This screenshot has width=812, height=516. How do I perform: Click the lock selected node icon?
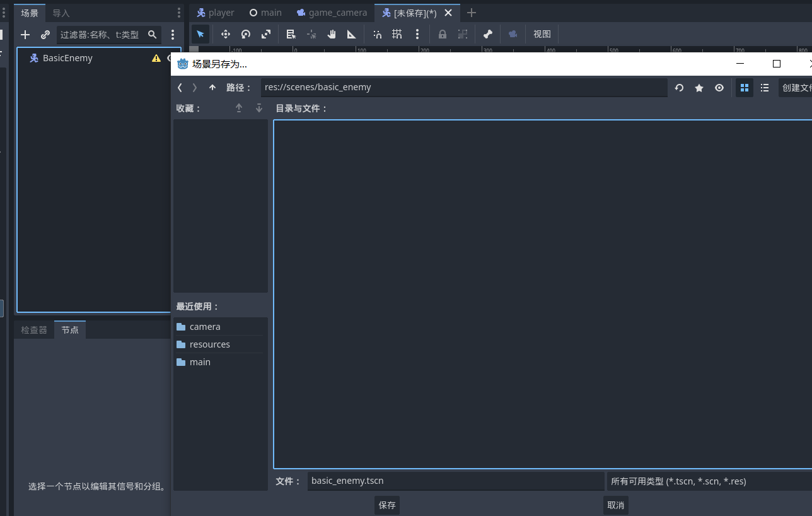point(443,34)
